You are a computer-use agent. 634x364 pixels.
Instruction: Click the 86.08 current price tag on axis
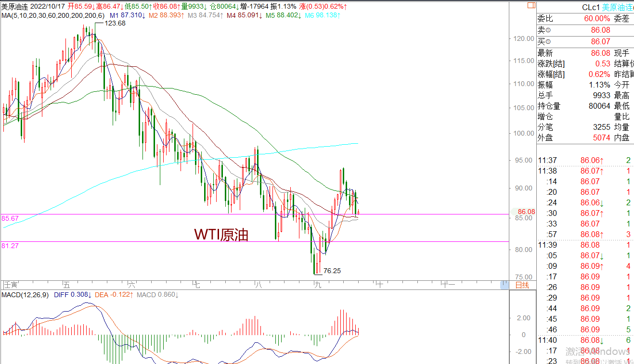point(527,212)
